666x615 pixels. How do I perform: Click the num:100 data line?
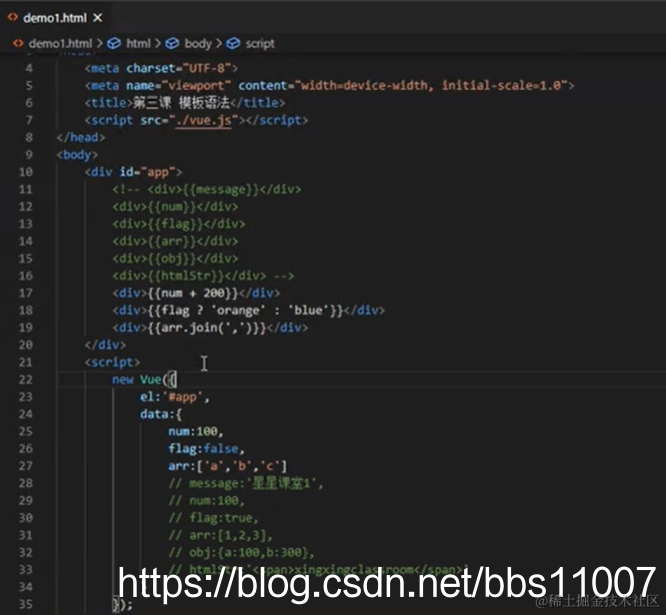tap(196, 432)
